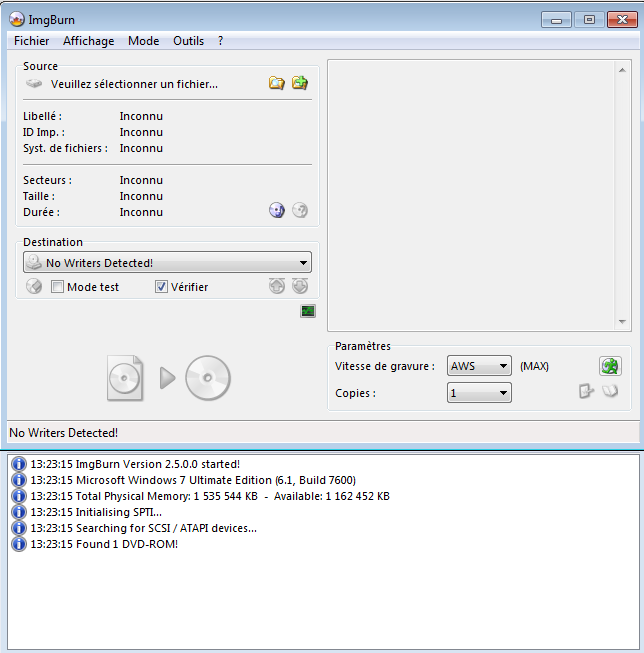Open the Copies count dropdown
This screenshot has height=653, width=644.
coord(479,393)
